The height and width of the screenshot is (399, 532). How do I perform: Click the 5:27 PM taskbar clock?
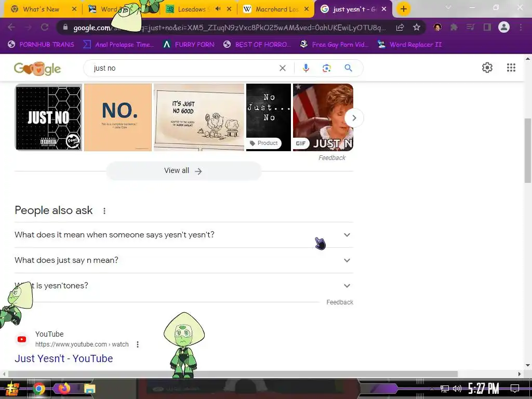484,389
